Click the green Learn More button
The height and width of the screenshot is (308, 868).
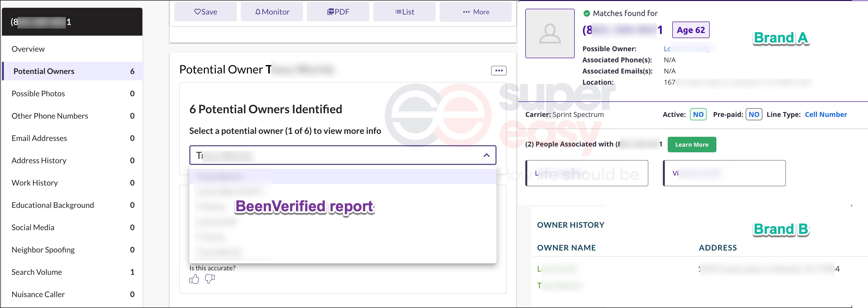tap(691, 144)
